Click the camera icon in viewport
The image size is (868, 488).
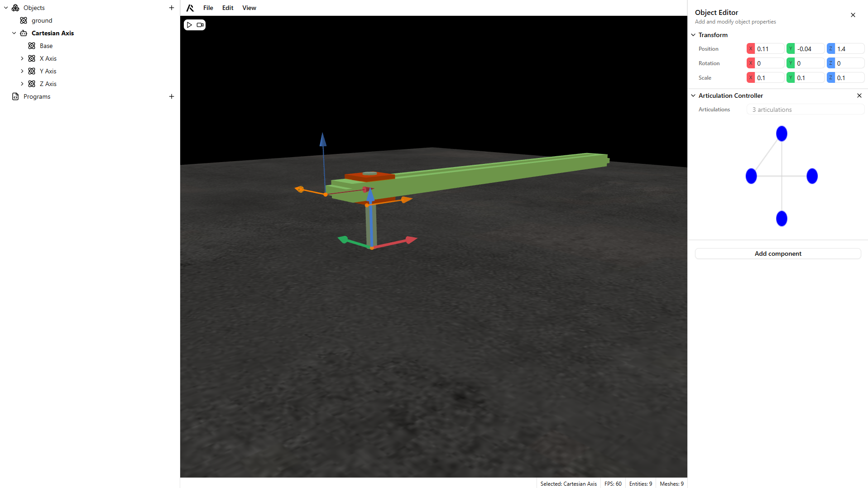pyautogui.click(x=200, y=25)
